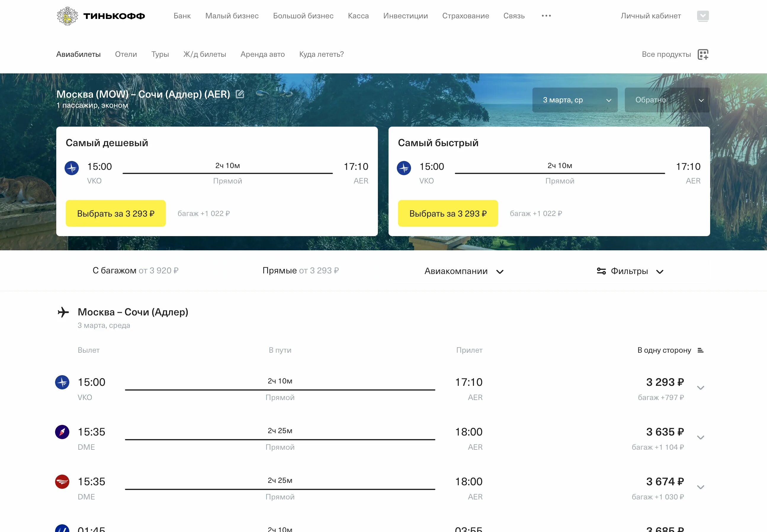Click багаж +1 030 ₽ text
This screenshot has width=767, height=532.
click(658, 497)
